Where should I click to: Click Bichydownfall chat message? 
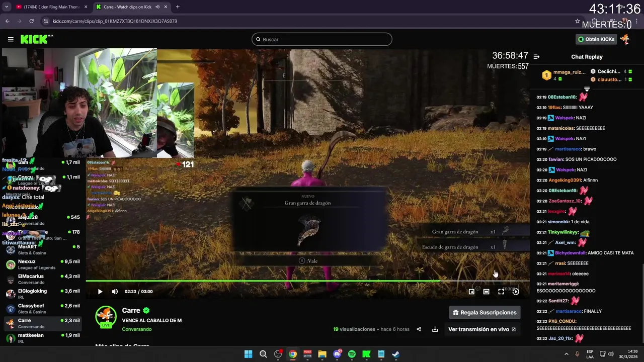coord(585,253)
